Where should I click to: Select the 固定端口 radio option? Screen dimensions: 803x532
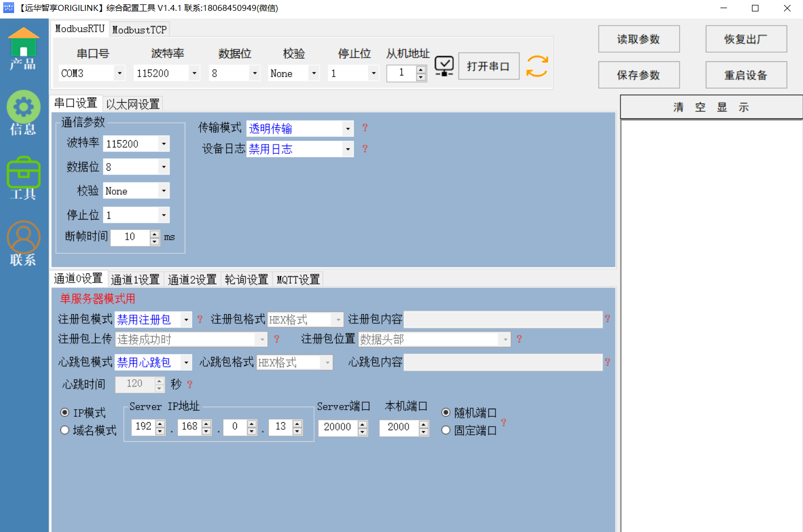(x=446, y=430)
